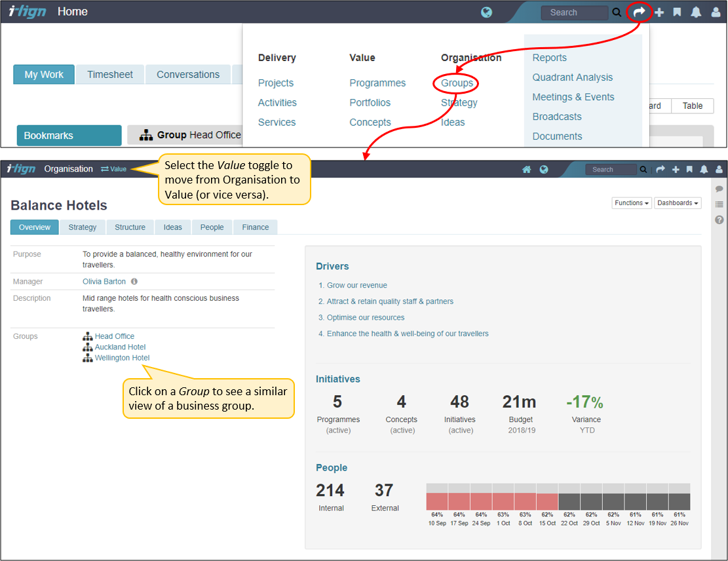This screenshot has height=561, width=728.
Task: Open the Ideas tab under Balance Hotels
Action: (173, 227)
